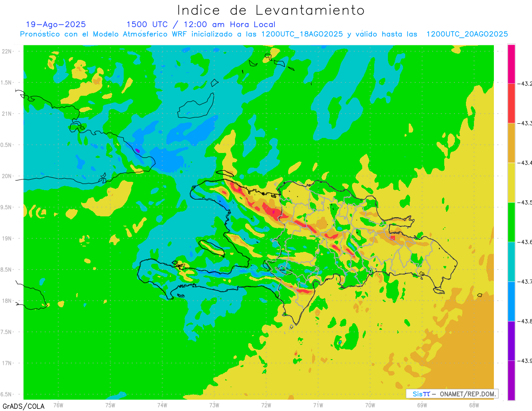Click the legend value -43.9
532x411 pixels.
tap(525, 360)
